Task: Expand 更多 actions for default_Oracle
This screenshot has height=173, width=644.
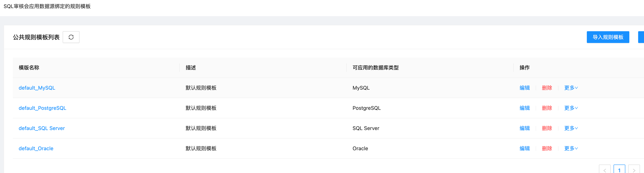Action: [571, 148]
